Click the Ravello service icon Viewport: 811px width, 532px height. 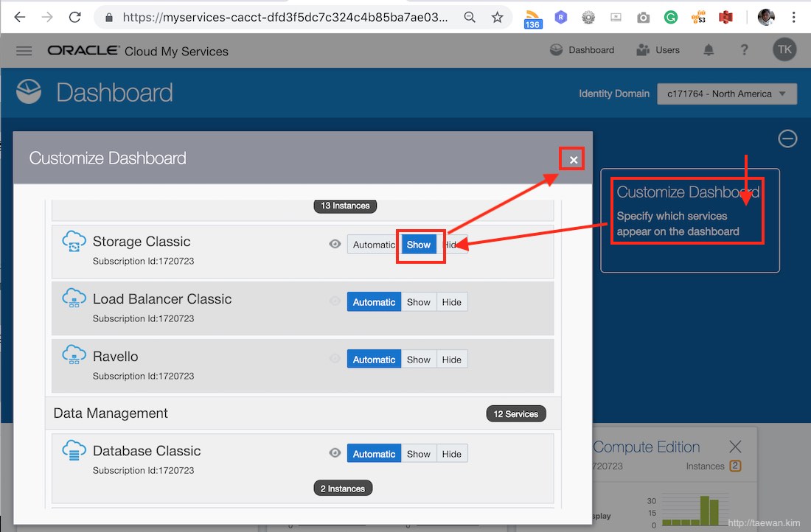pos(74,356)
